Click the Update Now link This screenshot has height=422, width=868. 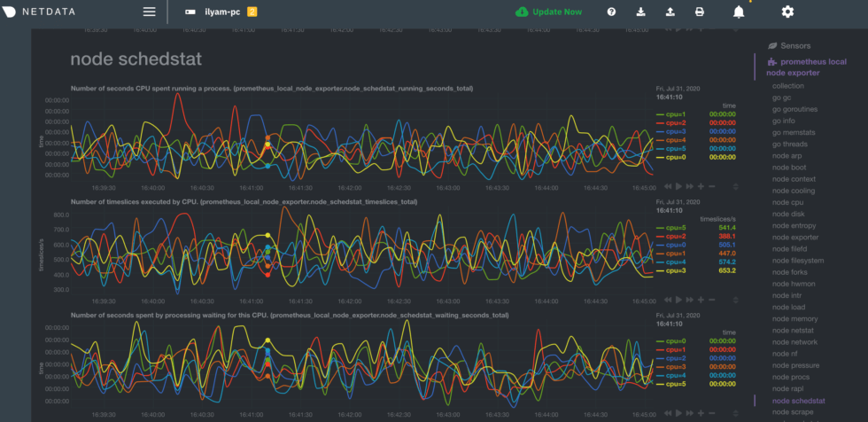coord(549,12)
